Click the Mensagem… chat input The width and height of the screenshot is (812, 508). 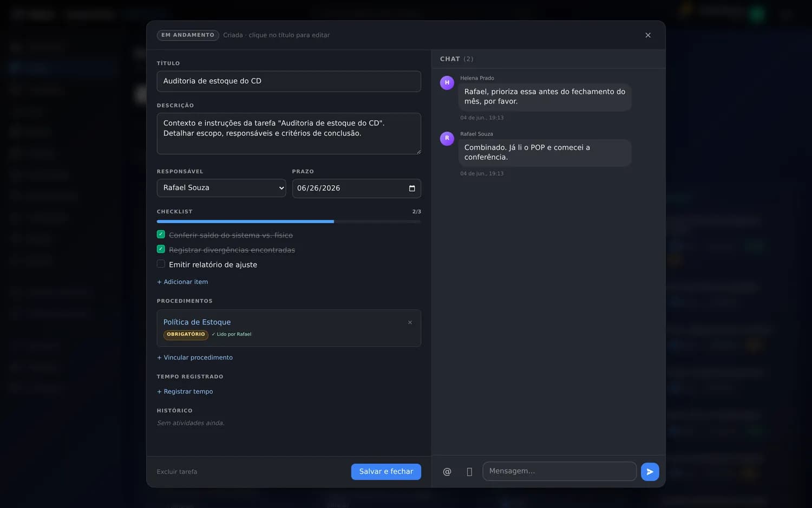(559, 471)
